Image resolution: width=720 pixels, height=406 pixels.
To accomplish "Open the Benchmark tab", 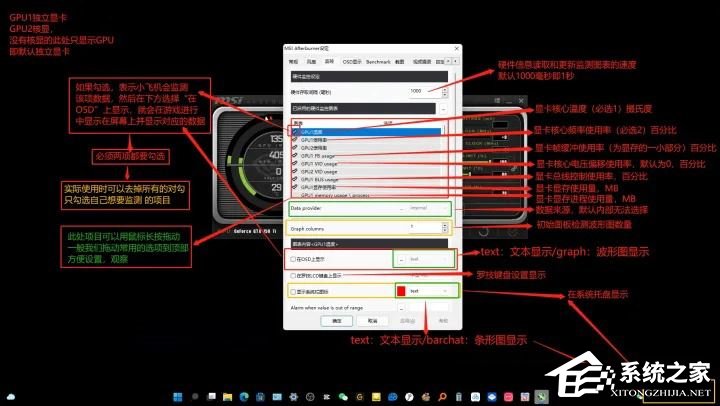I will [x=378, y=62].
